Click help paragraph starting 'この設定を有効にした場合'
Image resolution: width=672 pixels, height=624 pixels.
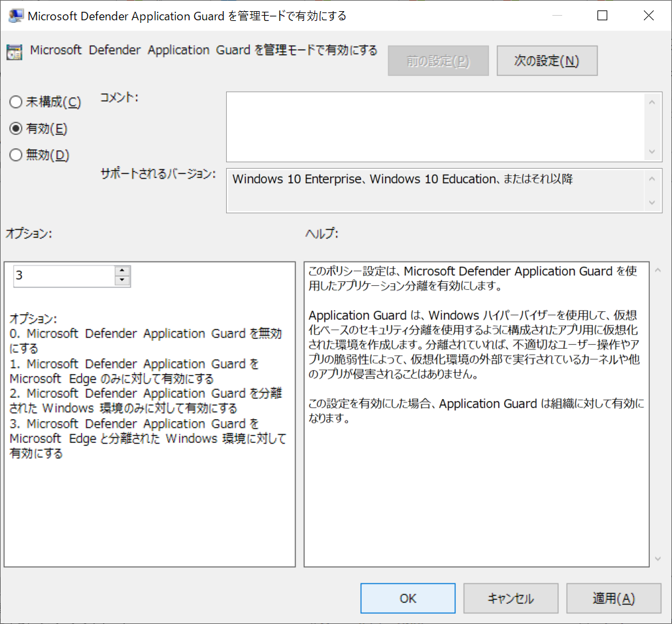pyautogui.click(x=477, y=410)
